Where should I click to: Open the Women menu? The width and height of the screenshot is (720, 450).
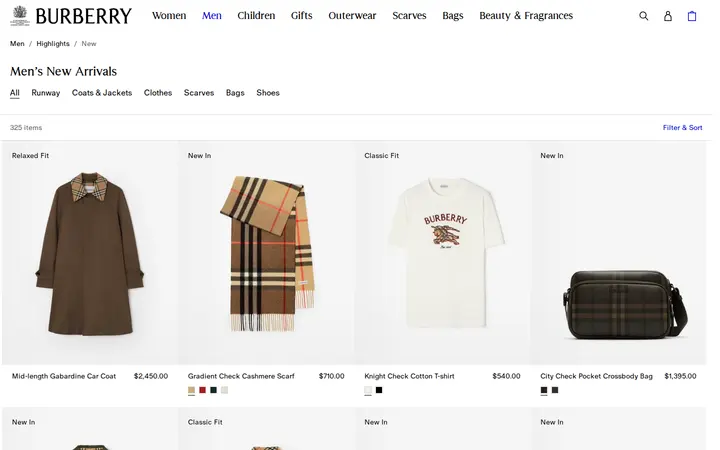tap(169, 16)
